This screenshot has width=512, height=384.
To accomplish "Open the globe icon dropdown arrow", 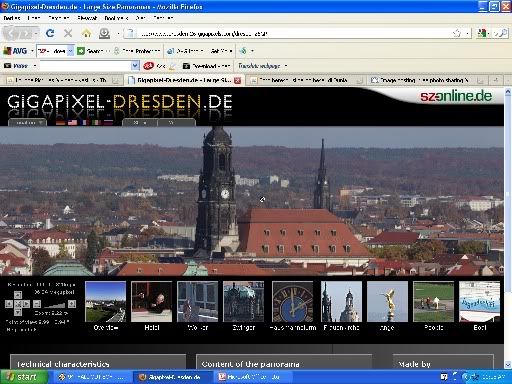I will pyautogui.click(x=252, y=51).
